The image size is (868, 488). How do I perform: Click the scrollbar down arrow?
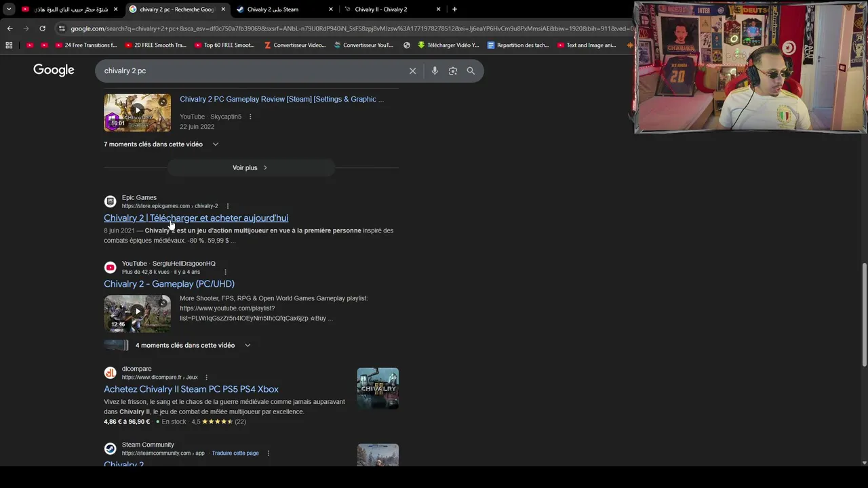pos(864,463)
